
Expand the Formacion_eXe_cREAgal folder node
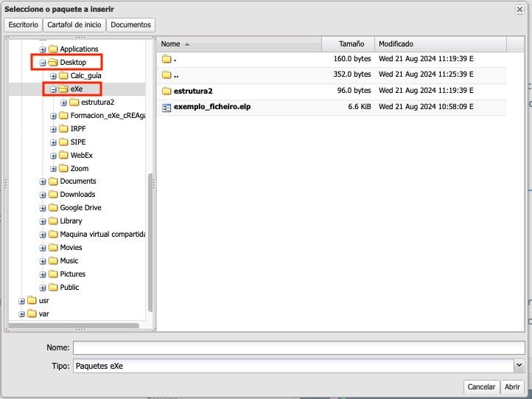point(54,116)
